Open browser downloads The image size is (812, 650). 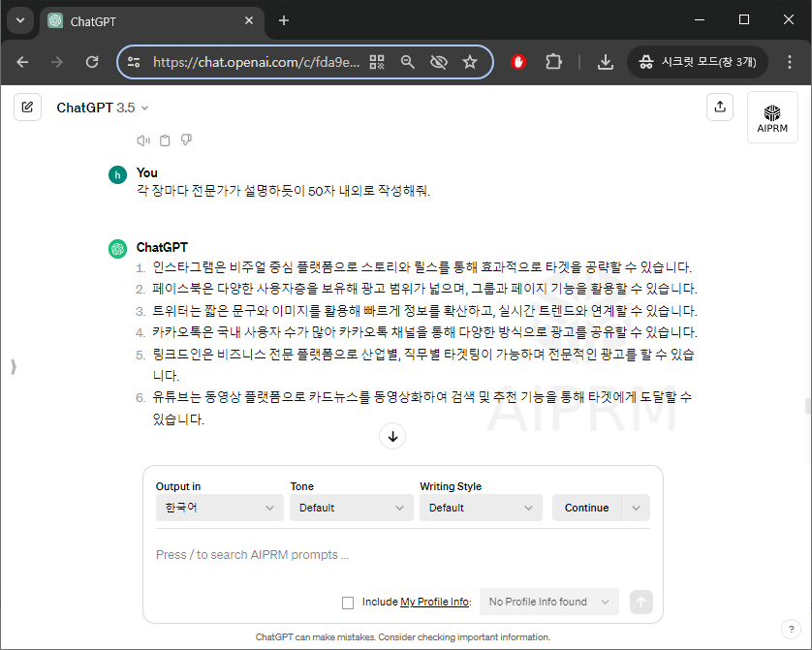(606, 62)
